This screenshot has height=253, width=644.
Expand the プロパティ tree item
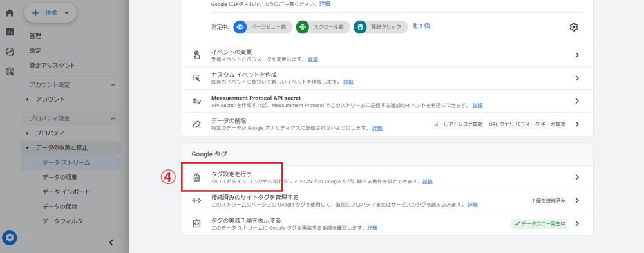click(x=28, y=133)
